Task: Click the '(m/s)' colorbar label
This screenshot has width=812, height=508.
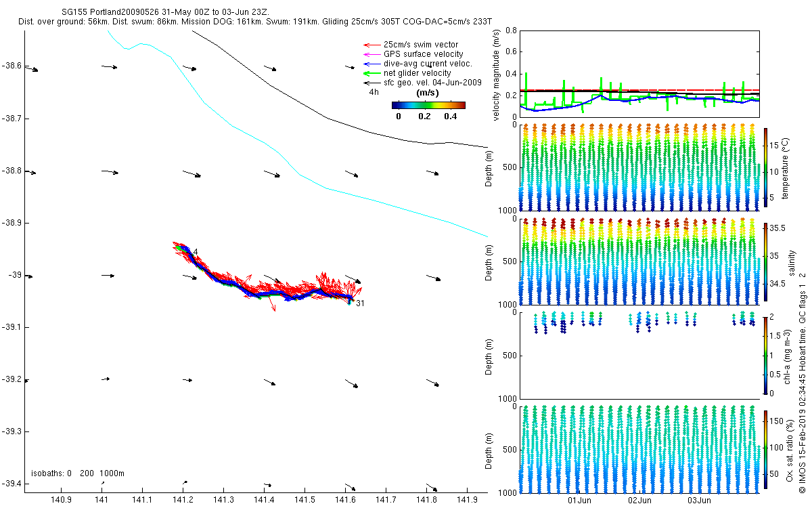Action: 428,92
